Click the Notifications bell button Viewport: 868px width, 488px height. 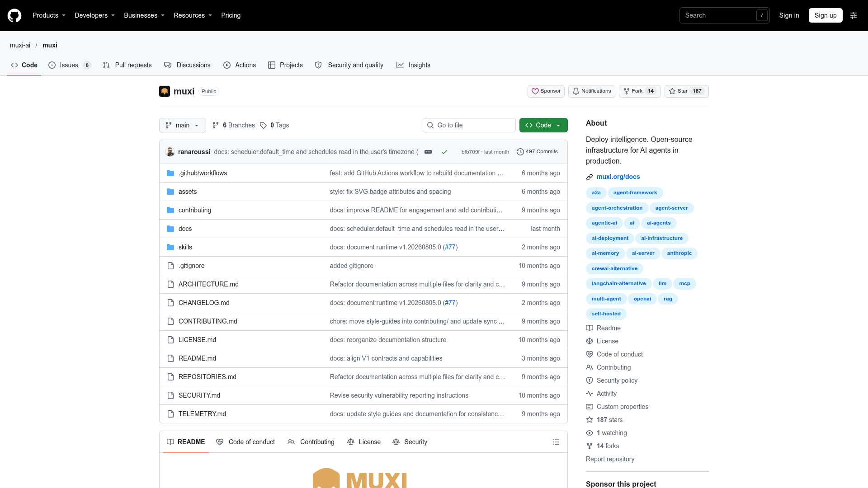[592, 91]
